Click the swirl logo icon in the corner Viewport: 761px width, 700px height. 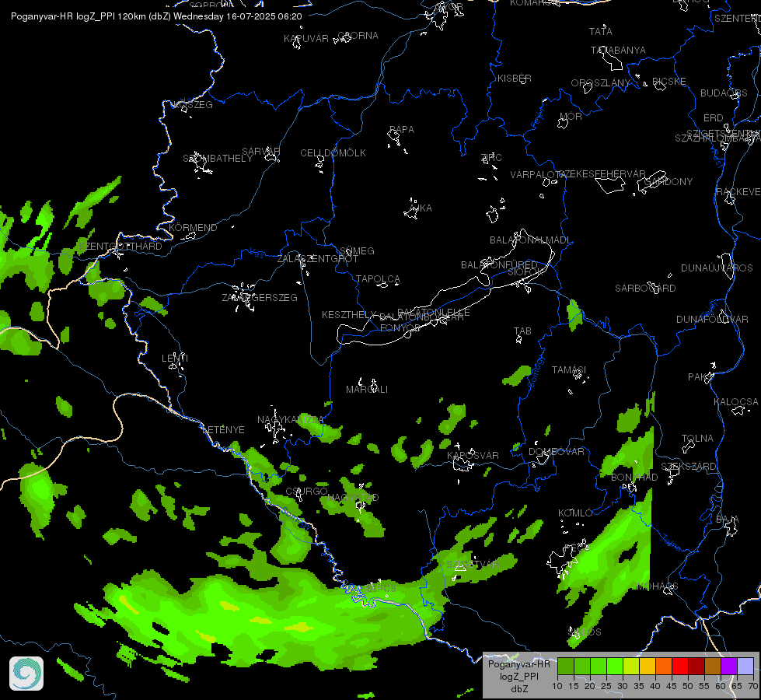26,674
